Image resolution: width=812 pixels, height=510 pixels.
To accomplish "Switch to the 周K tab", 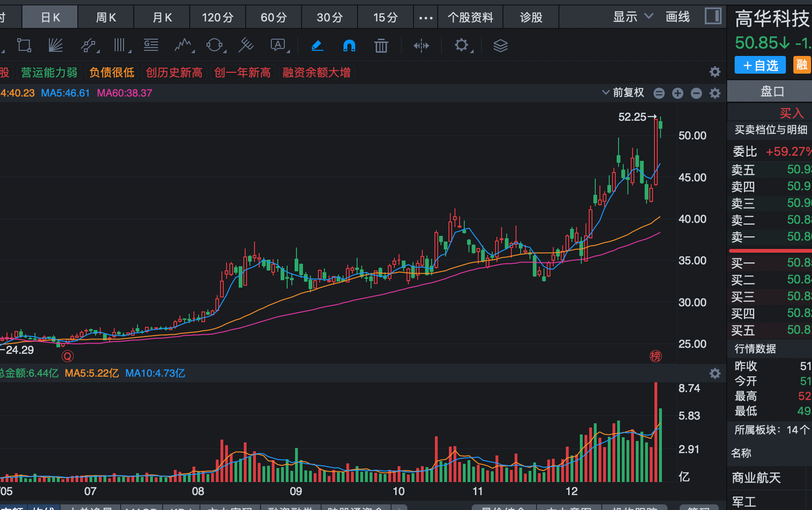I will tap(106, 18).
